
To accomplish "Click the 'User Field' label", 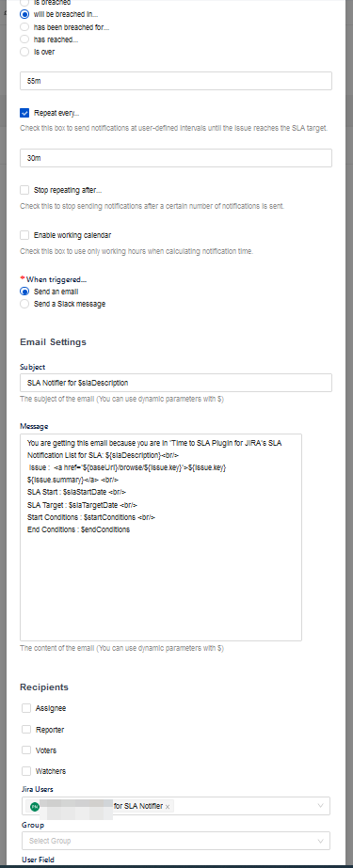I will pos(38,860).
